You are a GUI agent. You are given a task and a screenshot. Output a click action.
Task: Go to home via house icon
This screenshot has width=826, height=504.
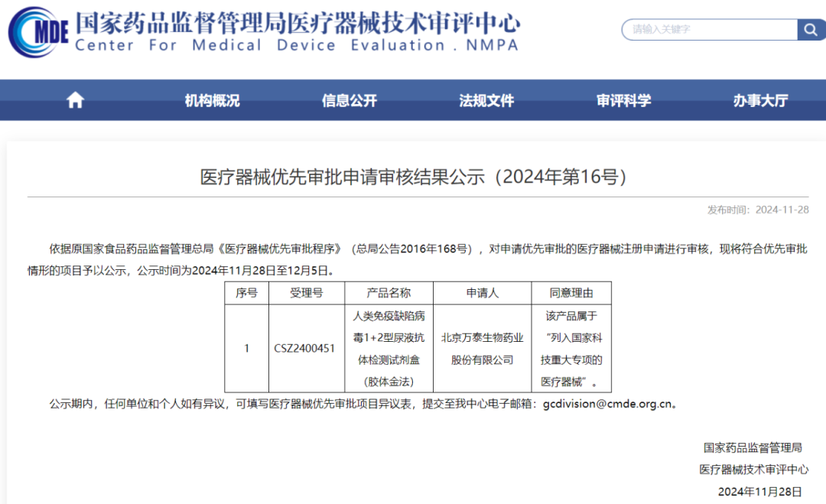click(x=75, y=100)
